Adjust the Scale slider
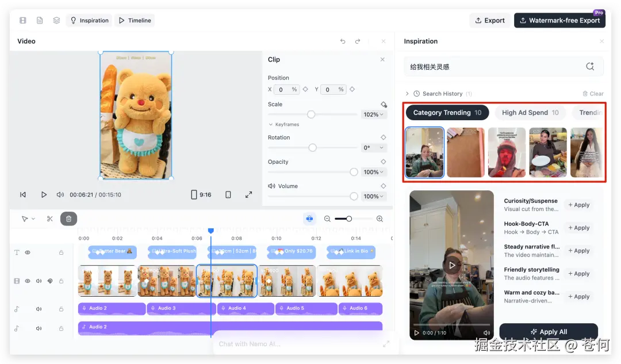Image resolution: width=621 pixels, height=364 pixels. click(x=311, y=114)
